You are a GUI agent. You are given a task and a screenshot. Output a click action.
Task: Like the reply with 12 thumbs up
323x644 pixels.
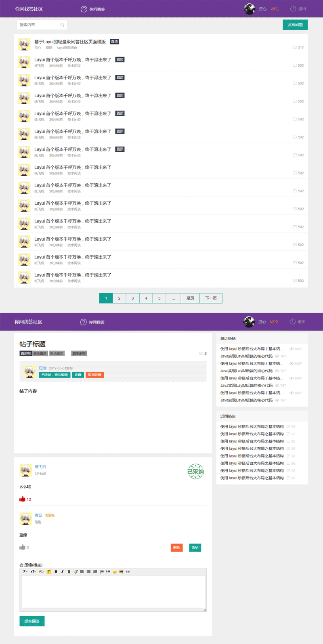pos(22,499)
